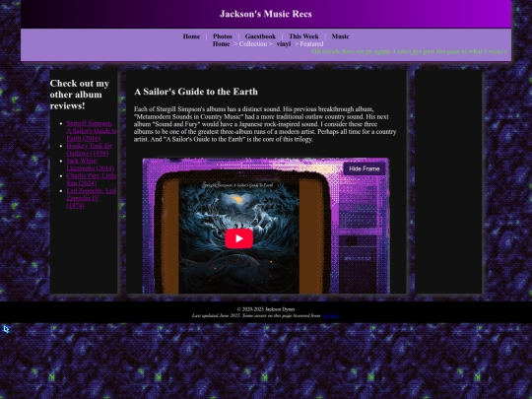Click the 'A Sailor's Guide to the Earth' heading
Viewport: 532px width, 399px height.
tap(196, 92)
